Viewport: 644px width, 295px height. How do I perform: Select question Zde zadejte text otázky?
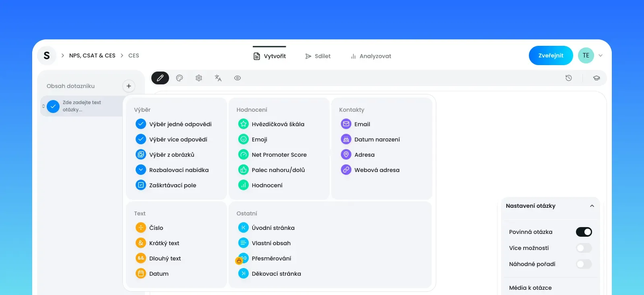pyautogui.click(x=82, y=106)
